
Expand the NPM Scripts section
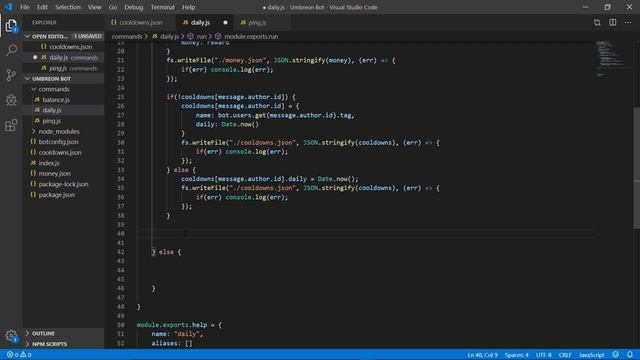tap(63, 344)
